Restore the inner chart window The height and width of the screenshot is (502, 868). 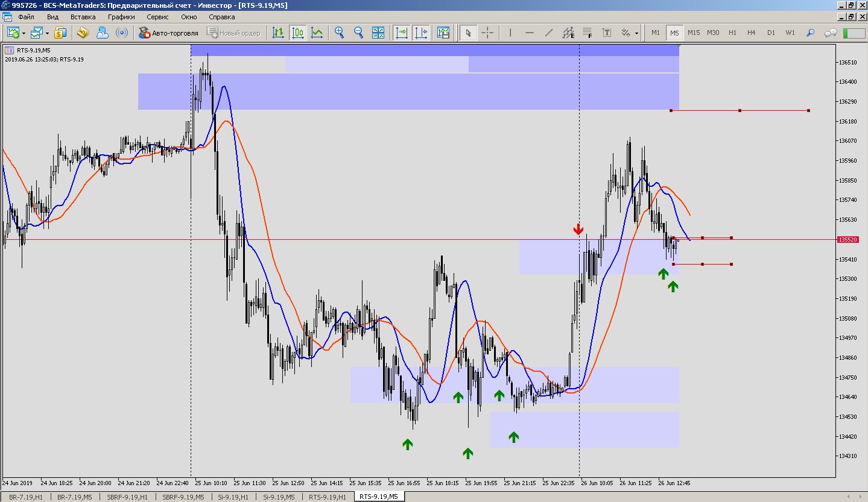pyautogui.click(x=852, y=17)
